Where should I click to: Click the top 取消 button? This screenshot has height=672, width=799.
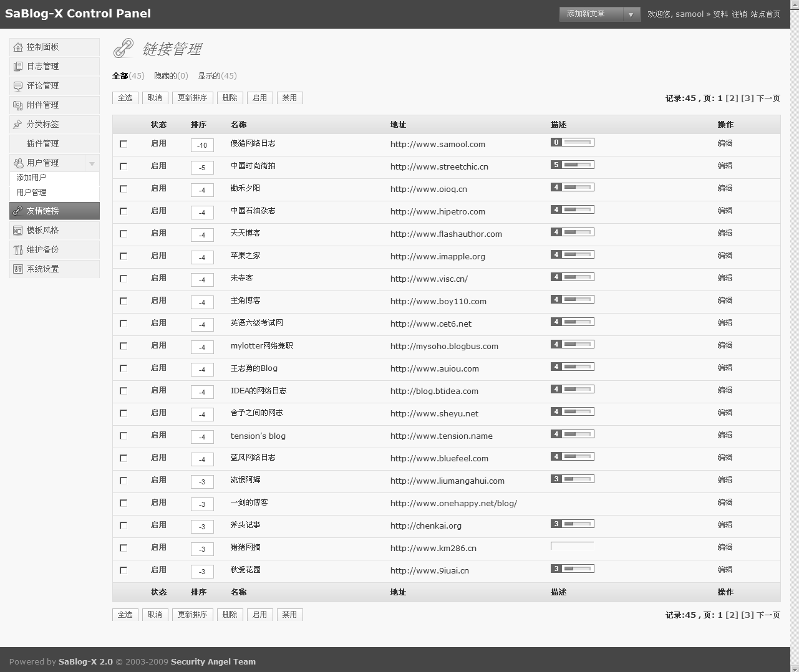click(x=155, y=98)
